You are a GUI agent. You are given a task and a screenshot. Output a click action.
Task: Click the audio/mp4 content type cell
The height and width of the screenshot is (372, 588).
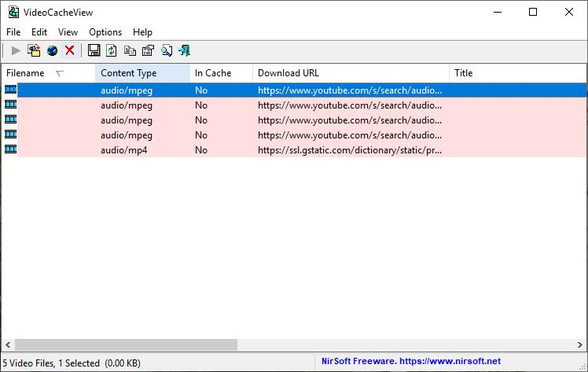pos(123,150)
